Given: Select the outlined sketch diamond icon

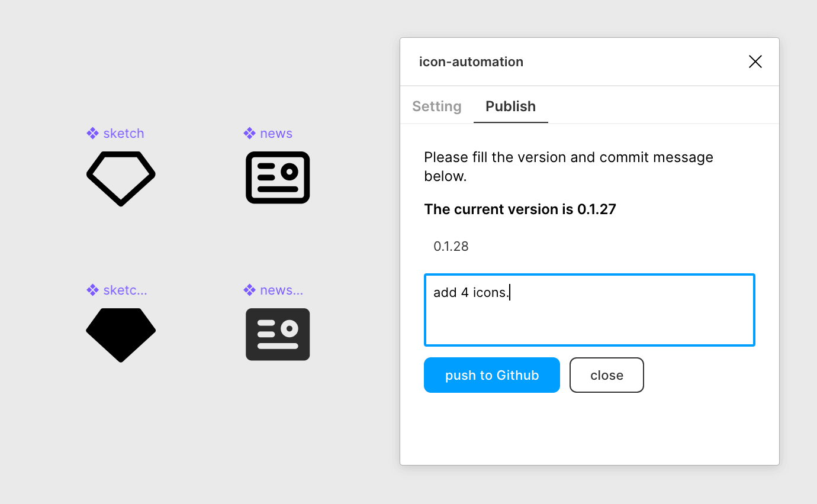Looking at the screenshot, I should 121,179.
